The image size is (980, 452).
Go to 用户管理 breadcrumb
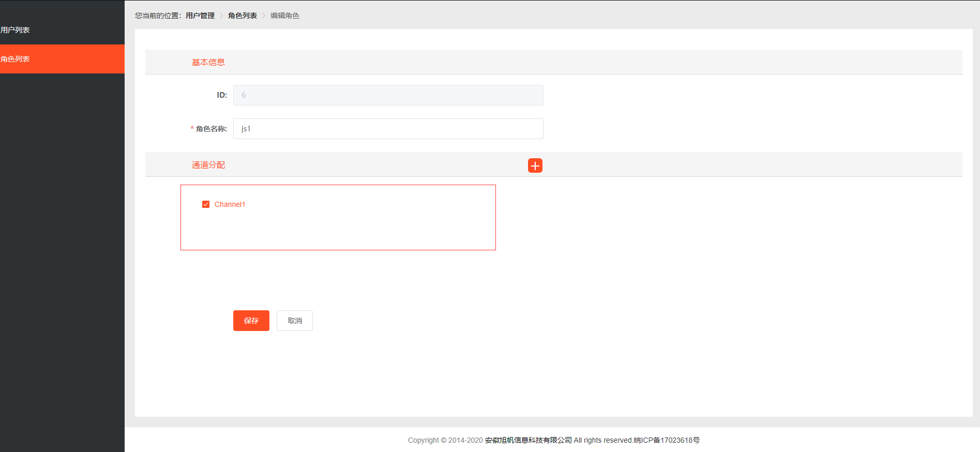point(200,16)
